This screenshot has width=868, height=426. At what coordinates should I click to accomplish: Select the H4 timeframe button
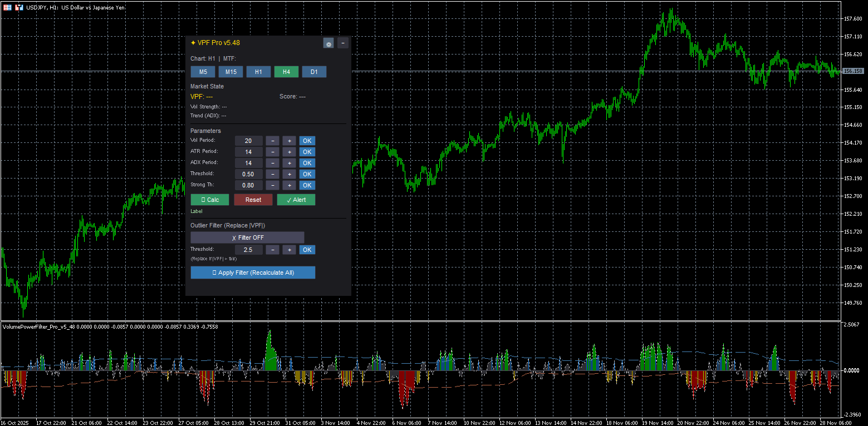click(286, 72)
